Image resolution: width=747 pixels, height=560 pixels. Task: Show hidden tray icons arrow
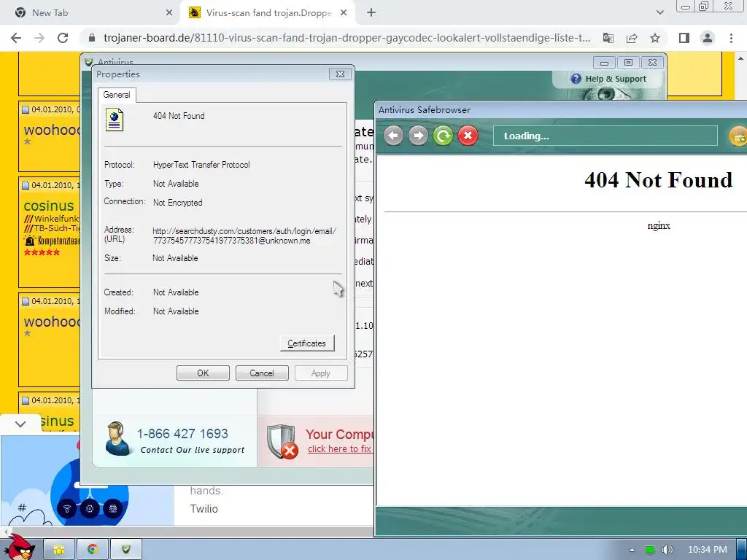click(x=632, y=550)
